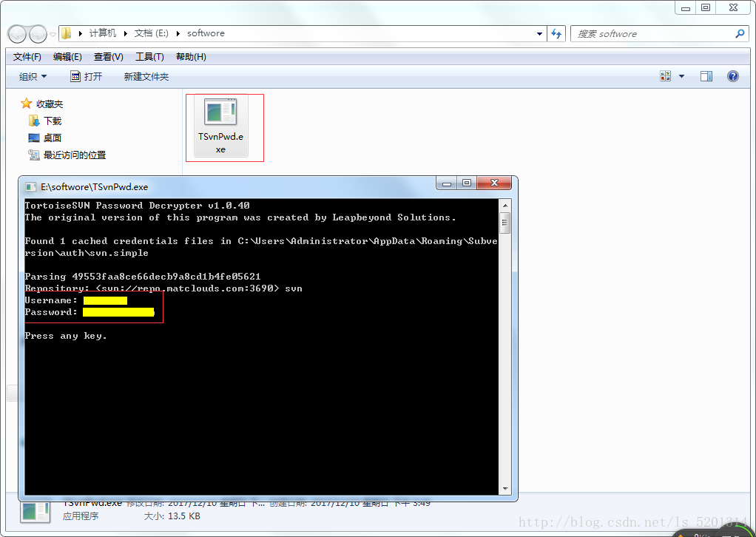Open the recent pages dropdown beside forward arrow
Viewport: 756px width, 537px height.
(x=53, y=34)
